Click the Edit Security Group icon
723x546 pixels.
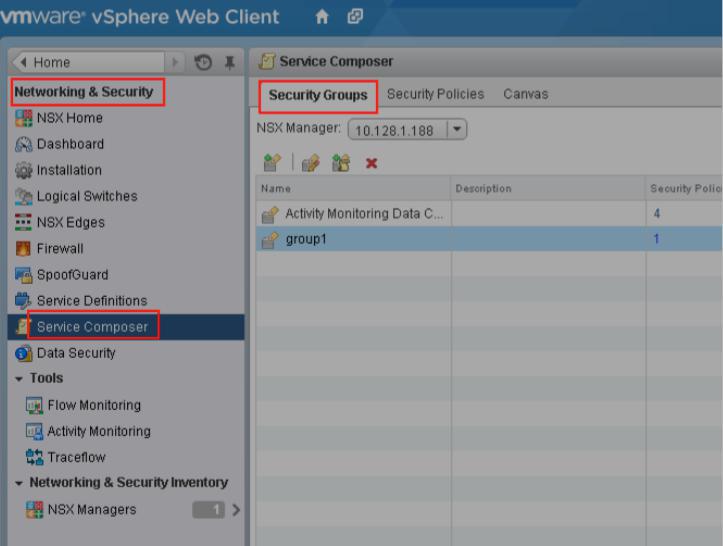[x=310, y=163]
